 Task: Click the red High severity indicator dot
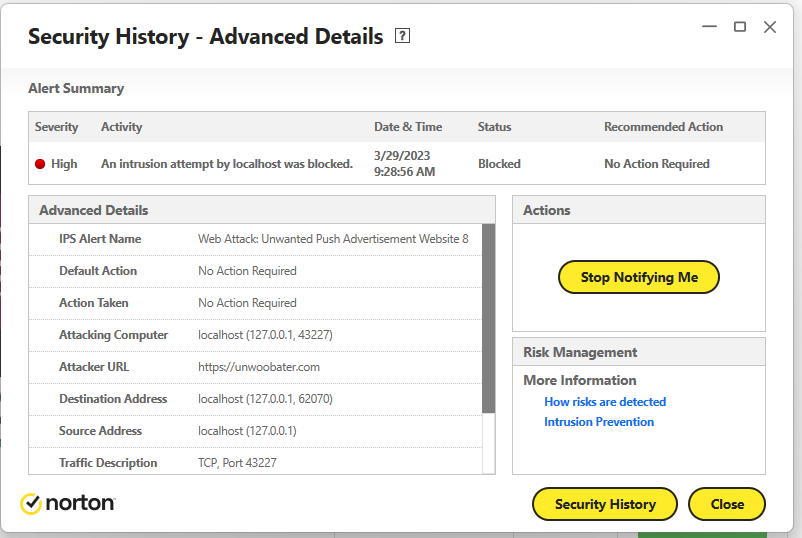point(40,164)
